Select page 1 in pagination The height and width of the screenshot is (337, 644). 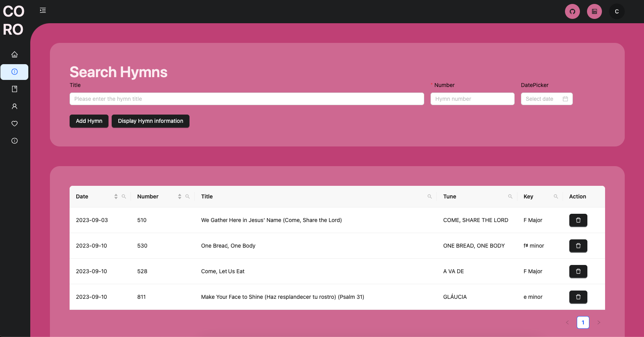(583, 322)
